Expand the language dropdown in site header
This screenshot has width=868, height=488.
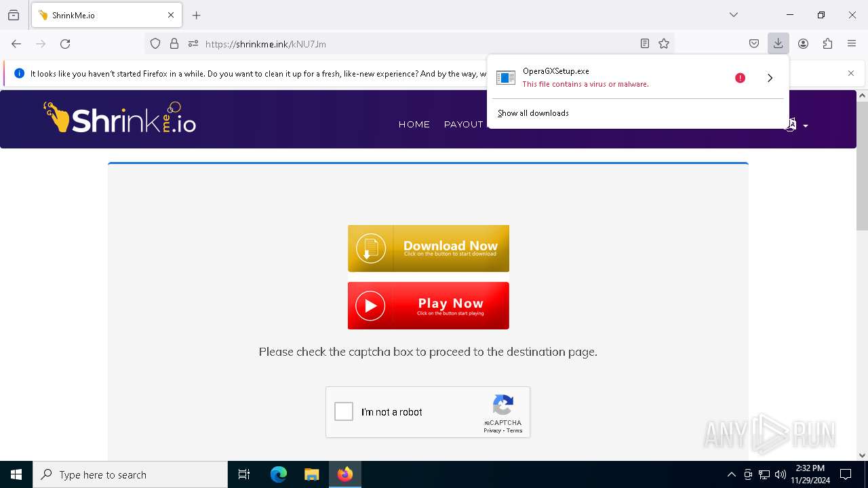797,125
